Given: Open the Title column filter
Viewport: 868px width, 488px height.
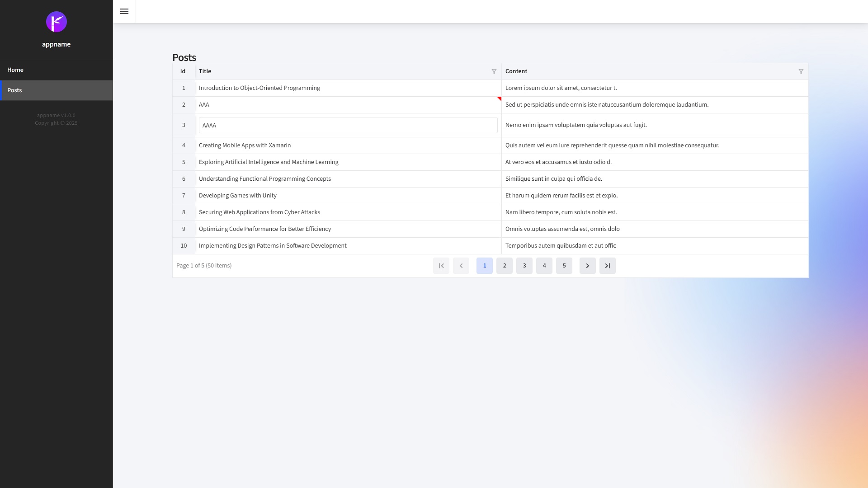Looking at the screenshot, I should pos(494,71).
